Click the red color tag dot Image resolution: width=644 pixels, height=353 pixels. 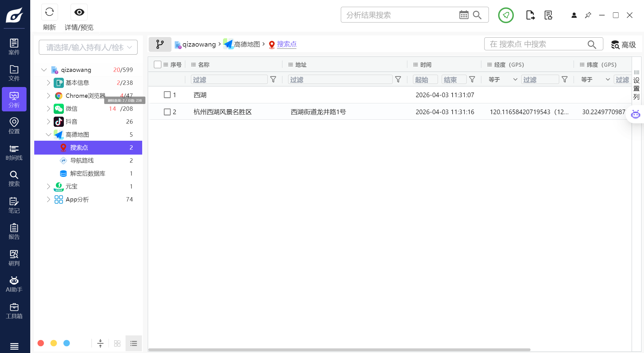[x=41, y=343]
